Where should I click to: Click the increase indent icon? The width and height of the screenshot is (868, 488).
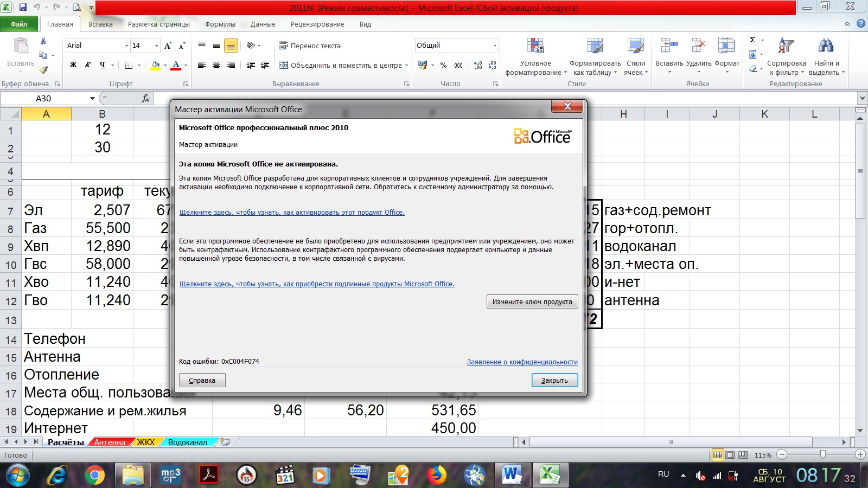click(x=265, y=65)
